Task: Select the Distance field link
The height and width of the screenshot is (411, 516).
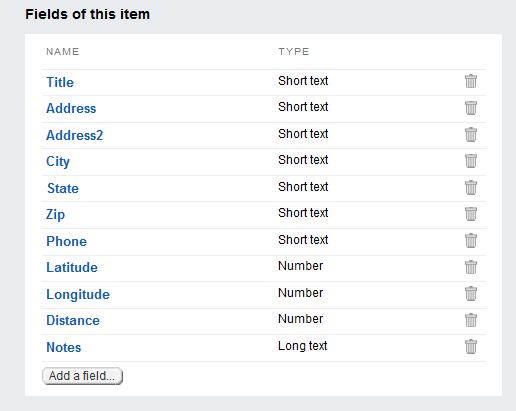Action: (73, 320)
